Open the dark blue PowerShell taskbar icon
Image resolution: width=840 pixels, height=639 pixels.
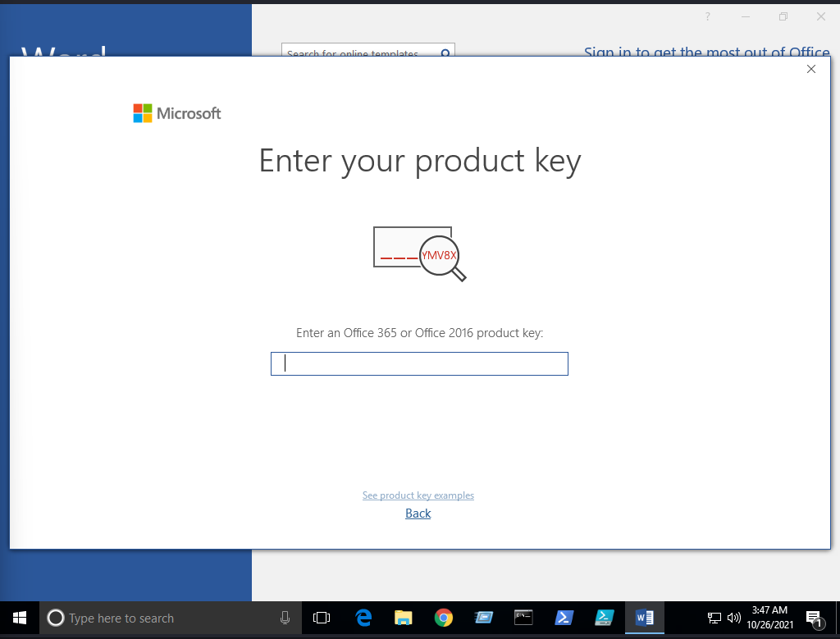pyautogui.click(x=564, y=618)
